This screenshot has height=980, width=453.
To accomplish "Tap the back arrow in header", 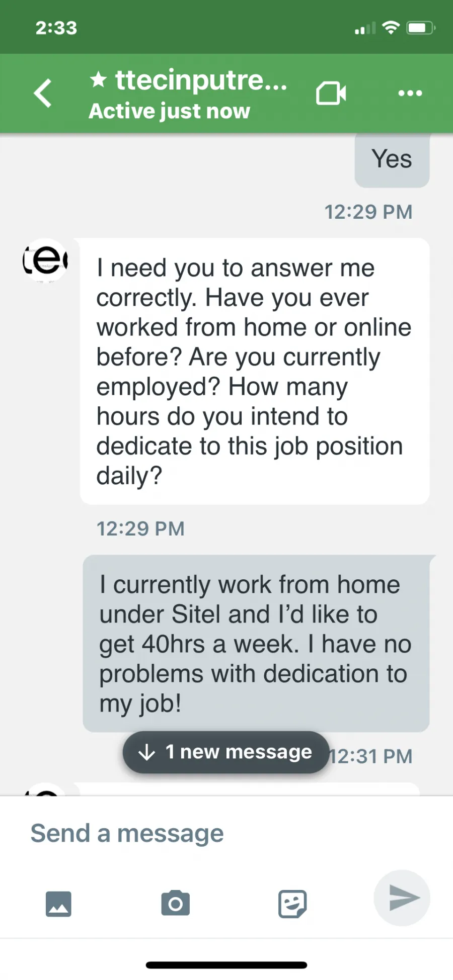I will [43, 93].
